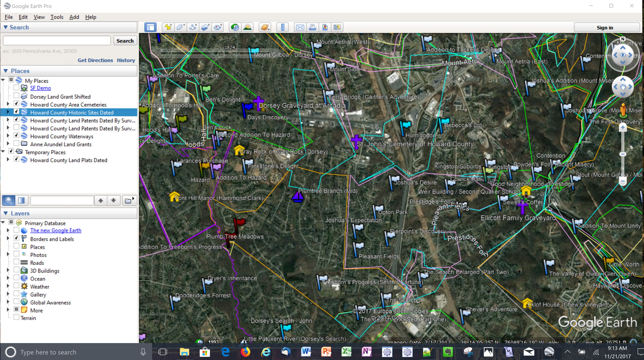Viewport: 644px width, 360px height.
Task: Expand Howard County Historic Sites Dated
Action: coord(8,112)
